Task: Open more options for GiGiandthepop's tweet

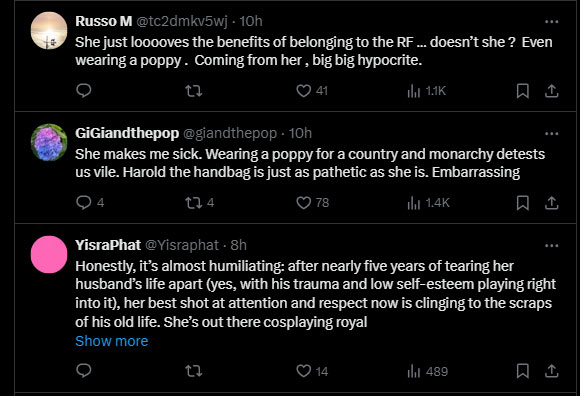Action: [x=552, y=133]
